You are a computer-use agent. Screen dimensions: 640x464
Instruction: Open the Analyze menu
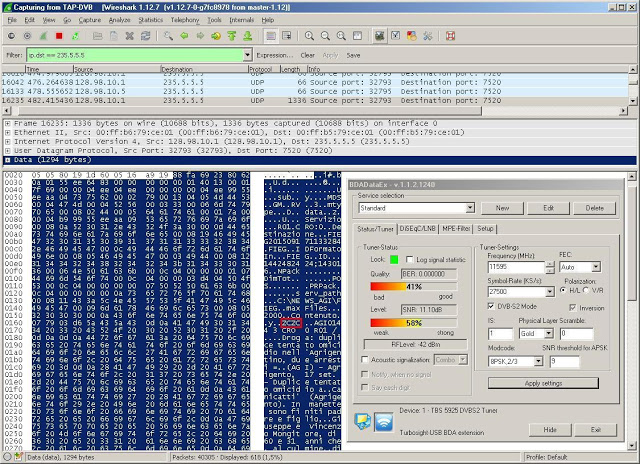[119, 20]
